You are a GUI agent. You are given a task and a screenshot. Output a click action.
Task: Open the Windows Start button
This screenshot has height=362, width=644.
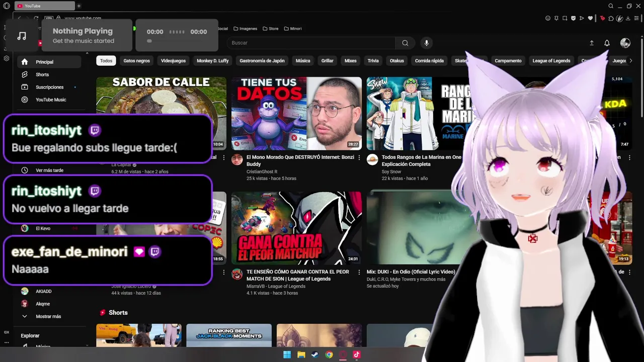point(287,354)
